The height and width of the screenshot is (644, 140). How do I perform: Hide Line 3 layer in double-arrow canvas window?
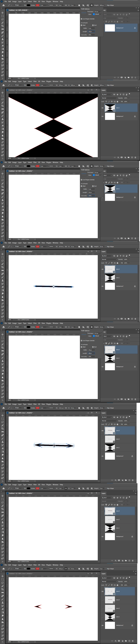[102, 430]
